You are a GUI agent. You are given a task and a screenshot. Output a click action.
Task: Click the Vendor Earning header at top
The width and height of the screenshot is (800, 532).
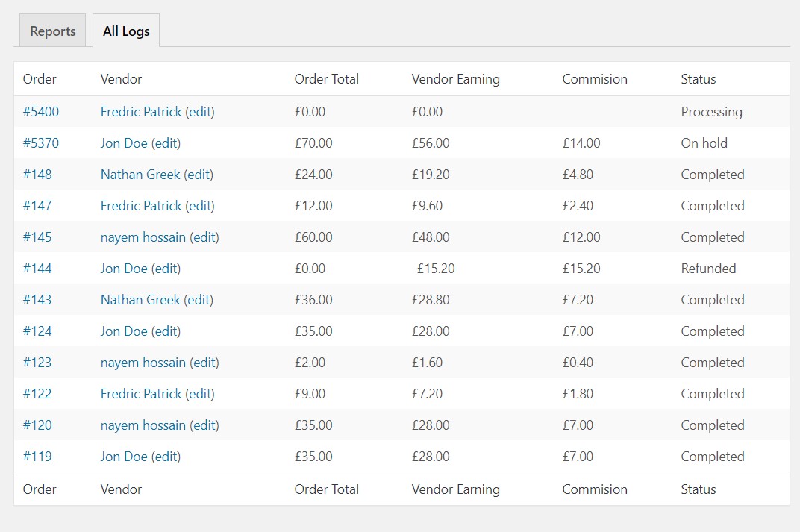(455, 79)
